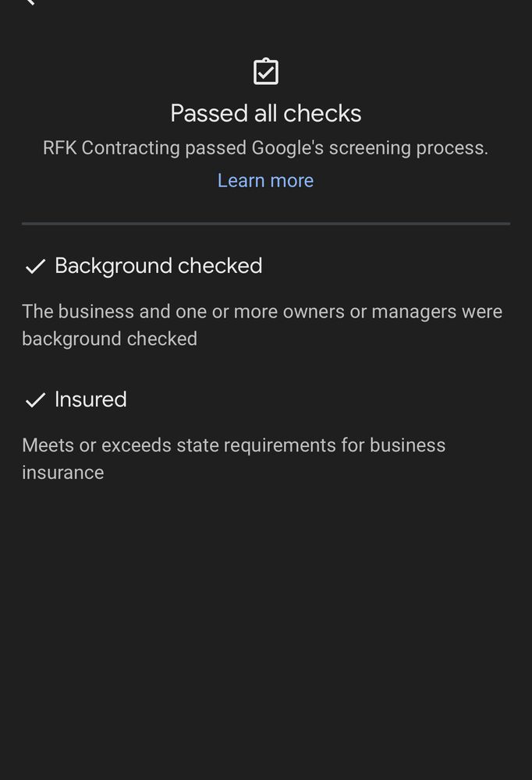Image resolution: width=532 pixels, height=780 pixels.
Task: Tap the Passed all checks heading
Action: pyautogui.click(x=265, y=114)
